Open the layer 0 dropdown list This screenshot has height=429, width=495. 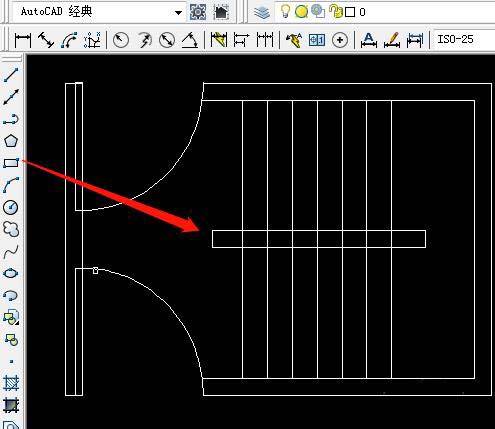point(385,12)
